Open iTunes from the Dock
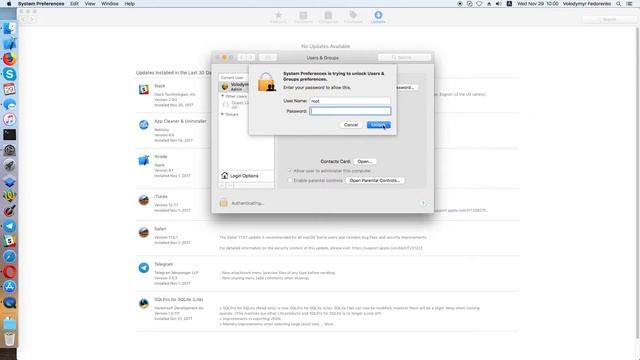The height and width of the screenshot is (360, 640). tap(9, 119)
